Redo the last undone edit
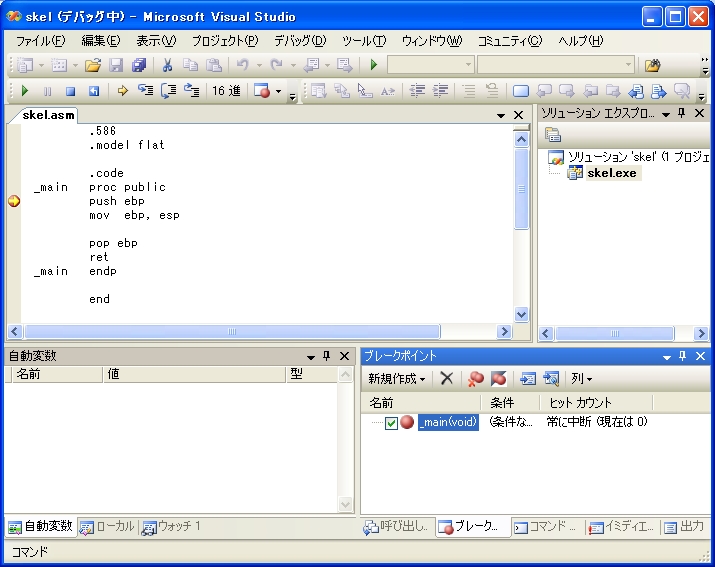This screenshot has width=715, height=567. 276,65
